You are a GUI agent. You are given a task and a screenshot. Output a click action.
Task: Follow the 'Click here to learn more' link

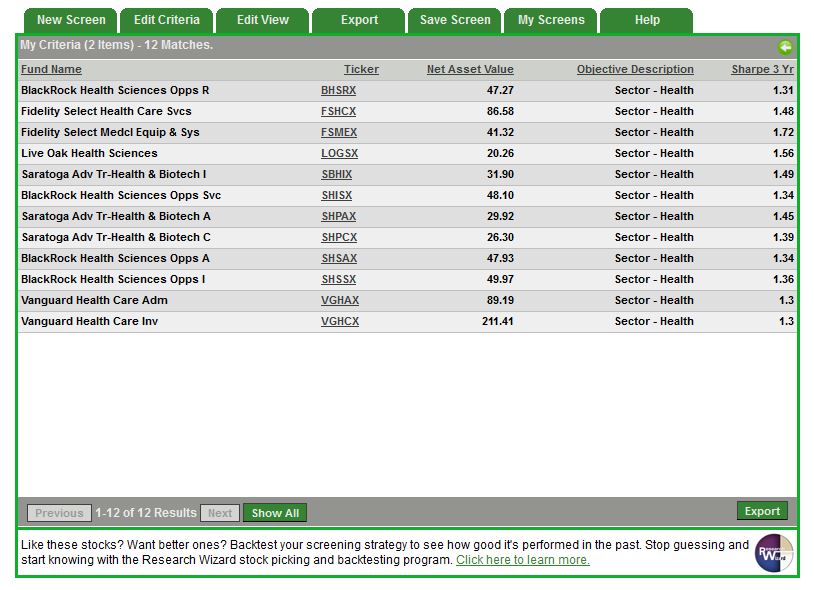tap(523, 560)
